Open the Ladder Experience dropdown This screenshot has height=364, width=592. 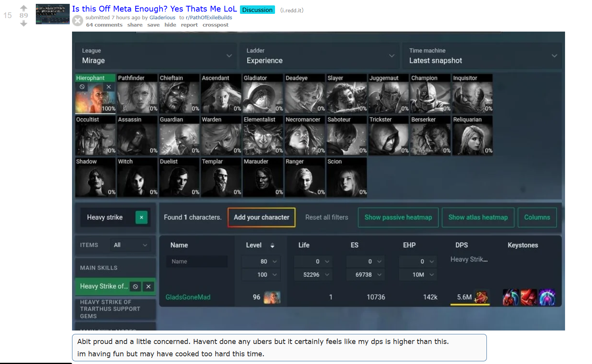point(319,56)
